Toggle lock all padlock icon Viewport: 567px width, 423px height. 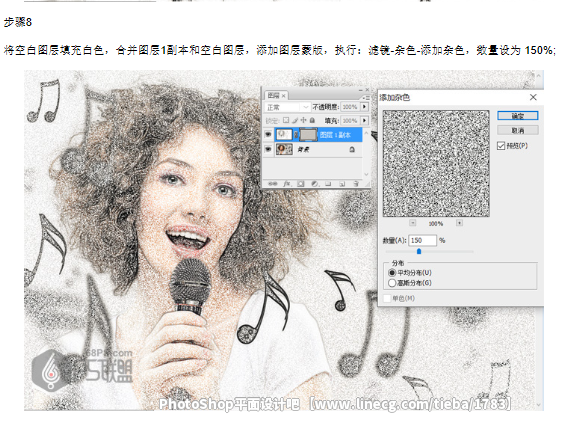pos(312,120)
